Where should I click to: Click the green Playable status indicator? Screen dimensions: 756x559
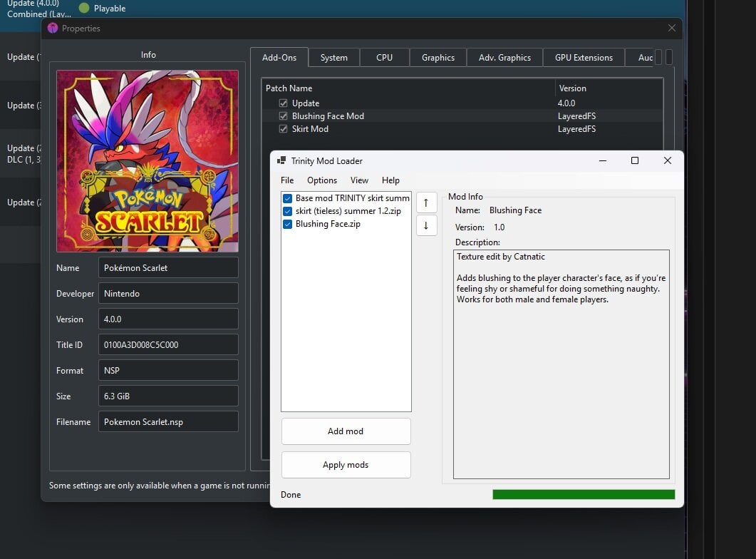84,8
